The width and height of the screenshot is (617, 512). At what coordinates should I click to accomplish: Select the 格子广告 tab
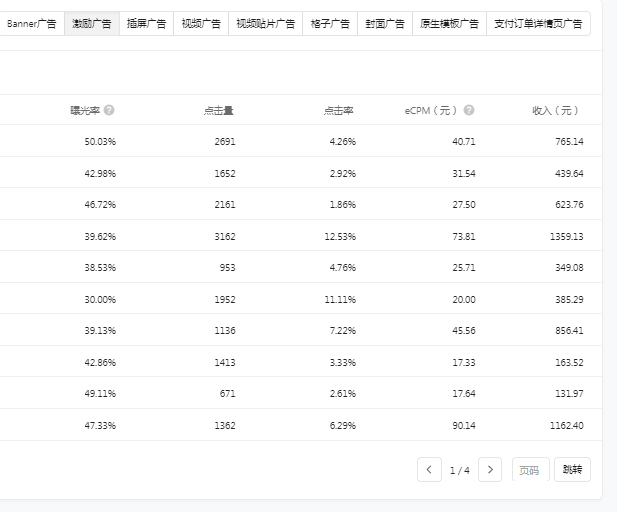pyautogui.click(x=330, y=24)
